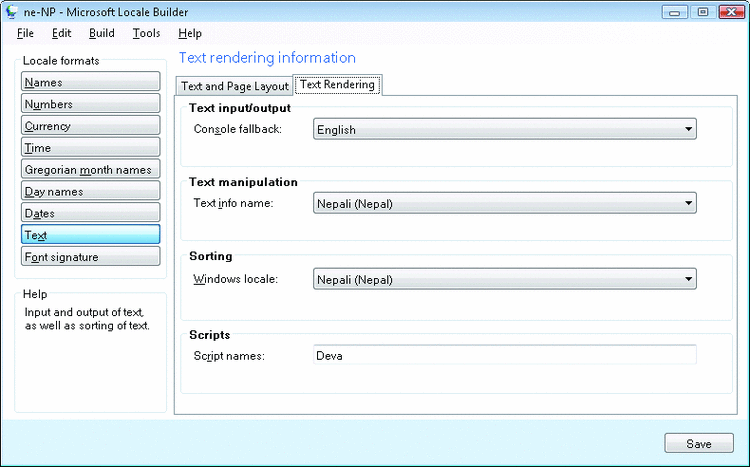
Task: Open the Day names section
Action: 90,191
